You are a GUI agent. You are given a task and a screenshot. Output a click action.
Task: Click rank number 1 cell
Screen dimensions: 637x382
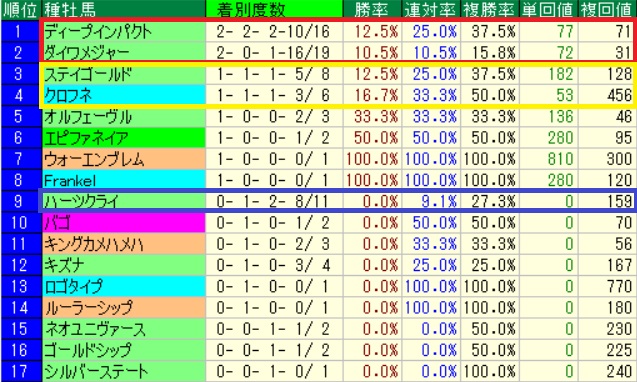(21, 32)
